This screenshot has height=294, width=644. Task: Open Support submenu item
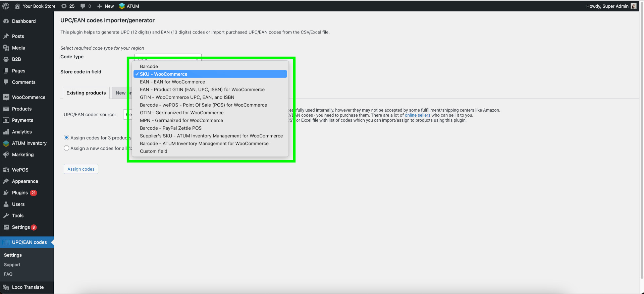(x=12, y=264)
